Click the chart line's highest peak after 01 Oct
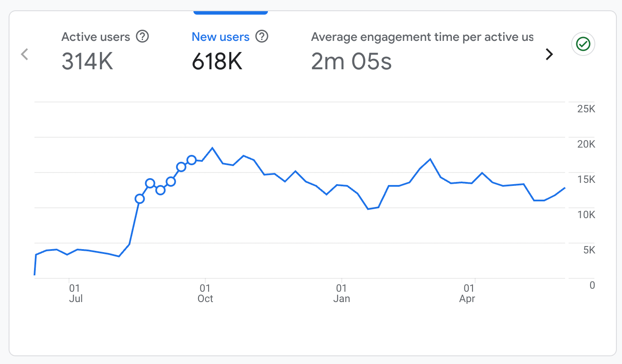622x364 pixels. coord(212,148)
